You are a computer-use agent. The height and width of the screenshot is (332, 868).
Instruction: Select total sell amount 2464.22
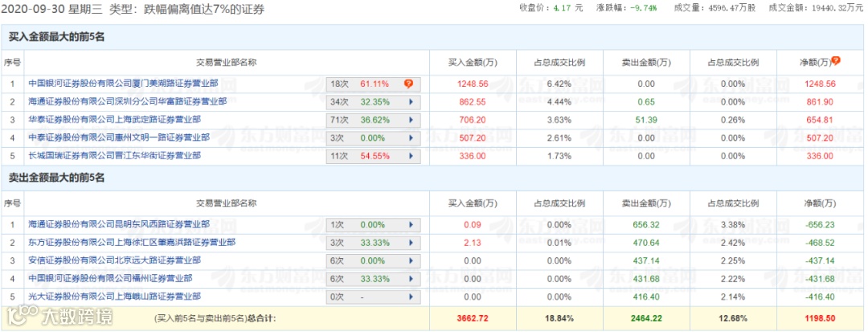coord(646,318)
